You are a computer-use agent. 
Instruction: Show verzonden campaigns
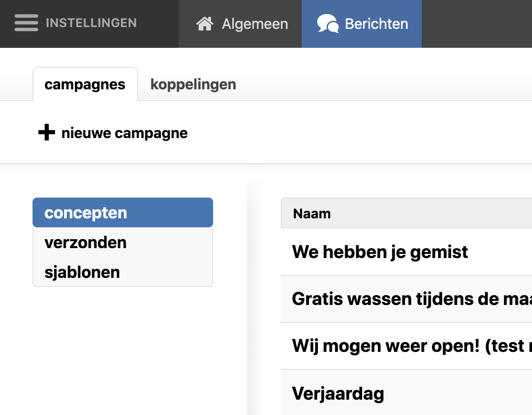[x=122, y=243]
